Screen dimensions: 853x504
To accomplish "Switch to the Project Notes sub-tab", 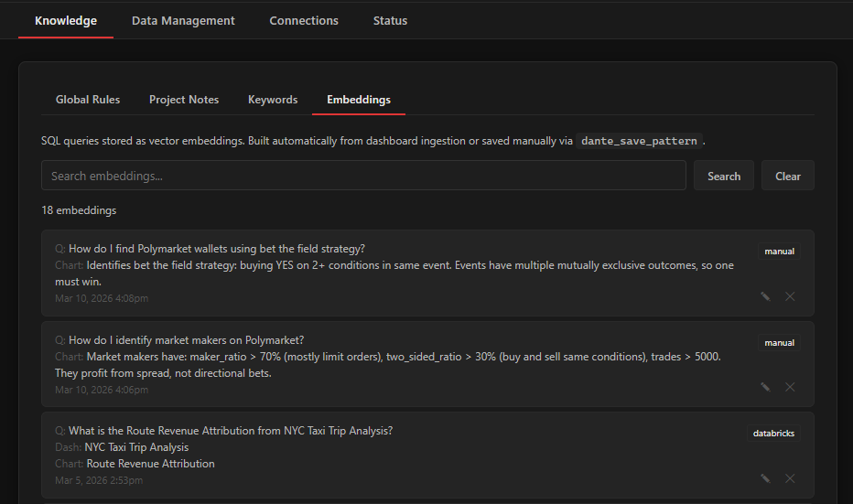I will point(184,100).
